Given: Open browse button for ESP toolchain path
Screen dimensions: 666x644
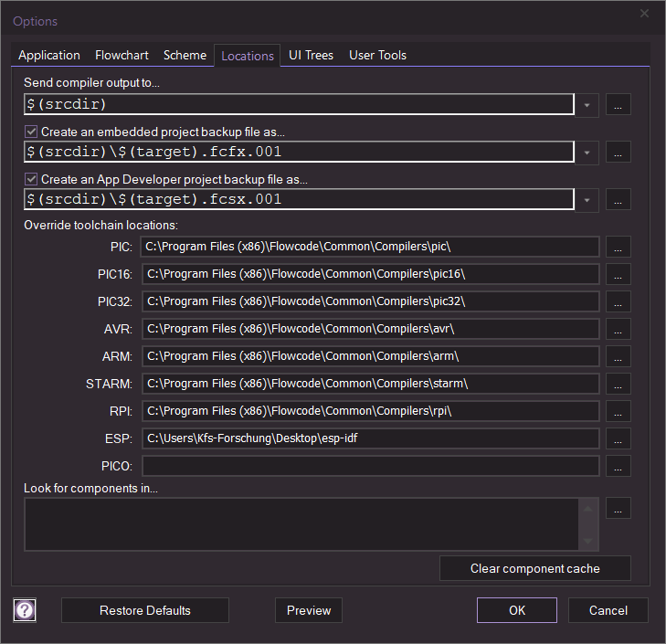Looking at the screenshot, I should point(618,438).
